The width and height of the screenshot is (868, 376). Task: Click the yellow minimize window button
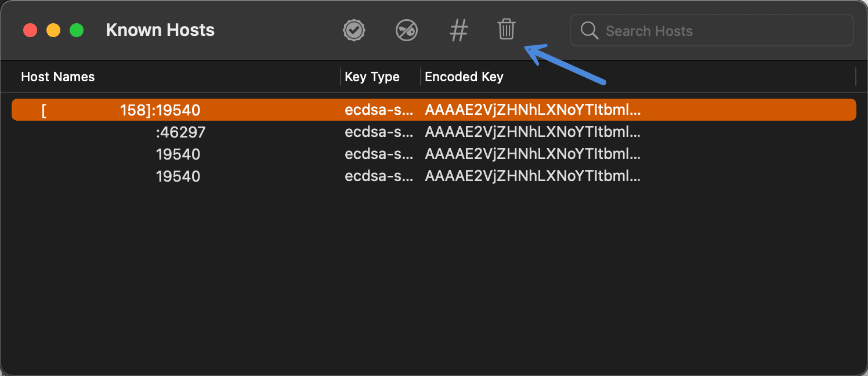pos(53,30)
